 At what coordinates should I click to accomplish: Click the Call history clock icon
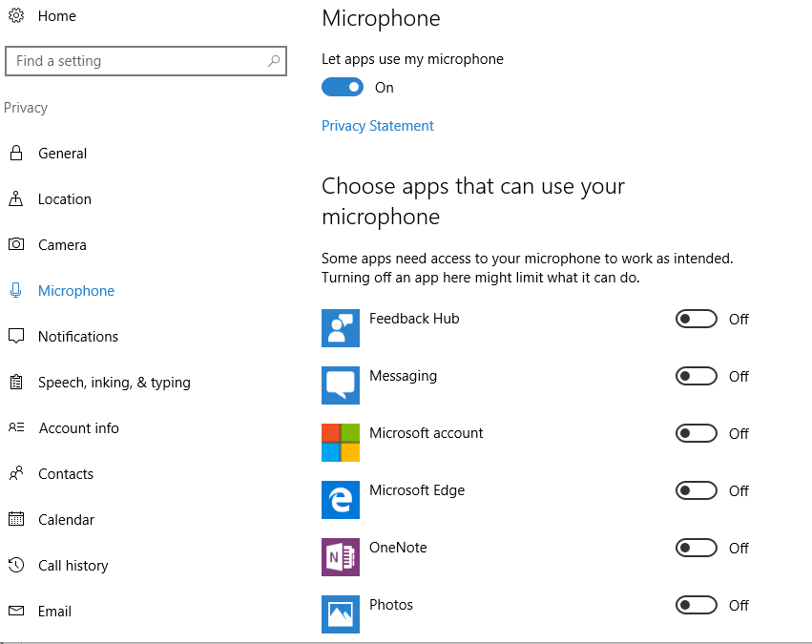[16, 565]
